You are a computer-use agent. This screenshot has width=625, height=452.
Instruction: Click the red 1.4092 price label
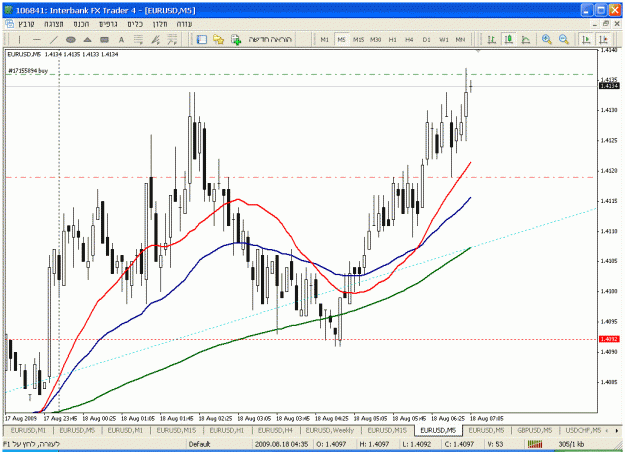click(x=609, y=339)
